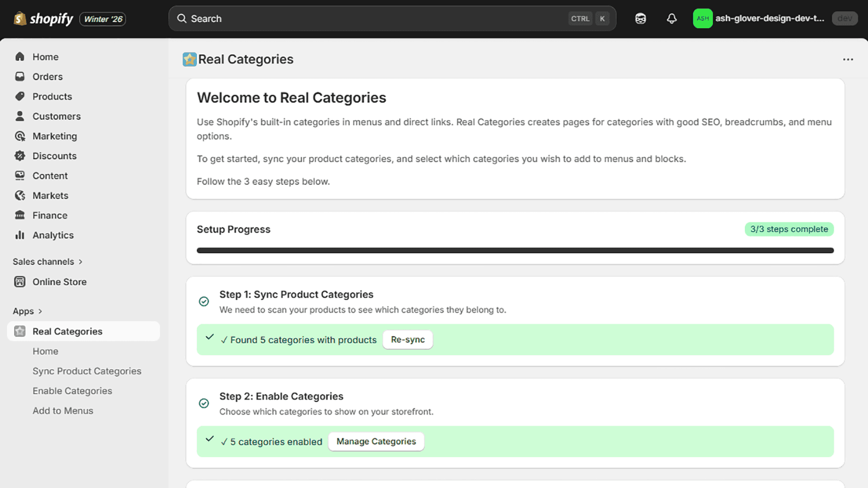The width and height of the screenshot is (868, 488).
Task: Click the Products tag icon
Action: [20, 97]
